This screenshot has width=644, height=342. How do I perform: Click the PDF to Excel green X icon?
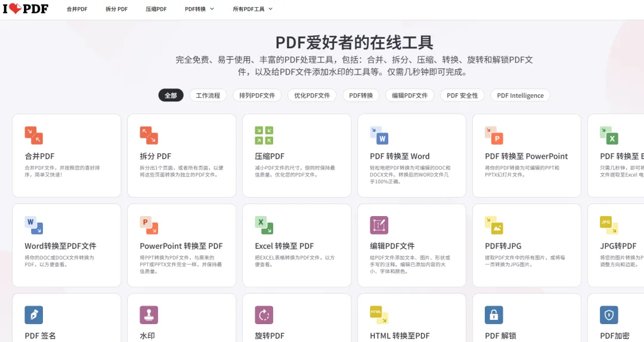(x=609, y=135)
